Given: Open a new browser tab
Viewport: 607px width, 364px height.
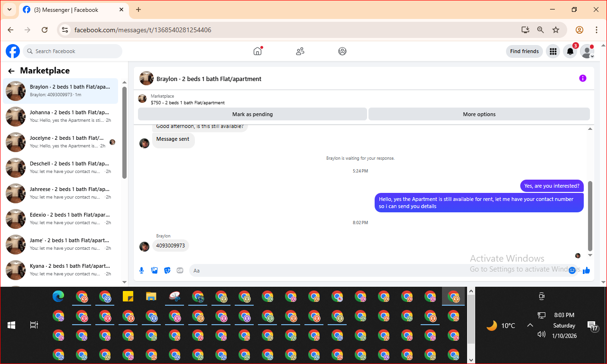Looking at the screenshot, I should coord(138,9).
